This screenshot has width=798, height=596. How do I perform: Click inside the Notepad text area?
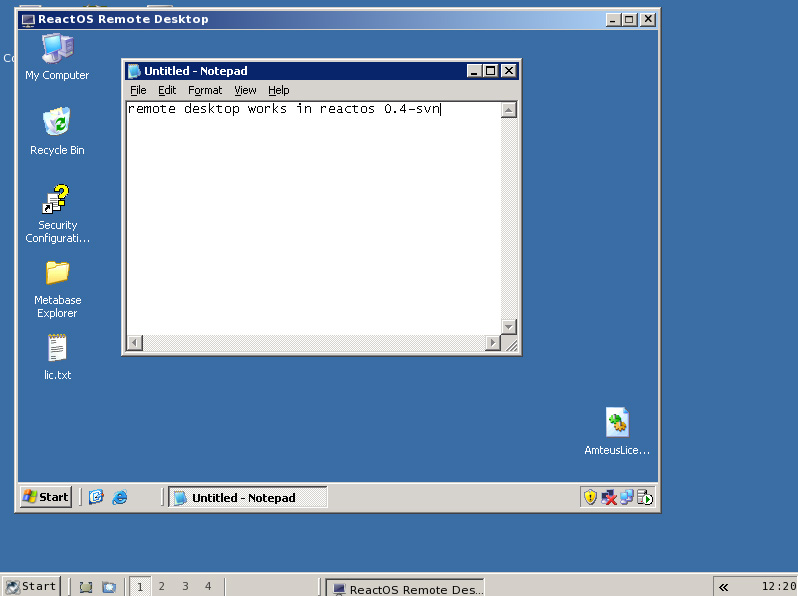pos(310,220)
